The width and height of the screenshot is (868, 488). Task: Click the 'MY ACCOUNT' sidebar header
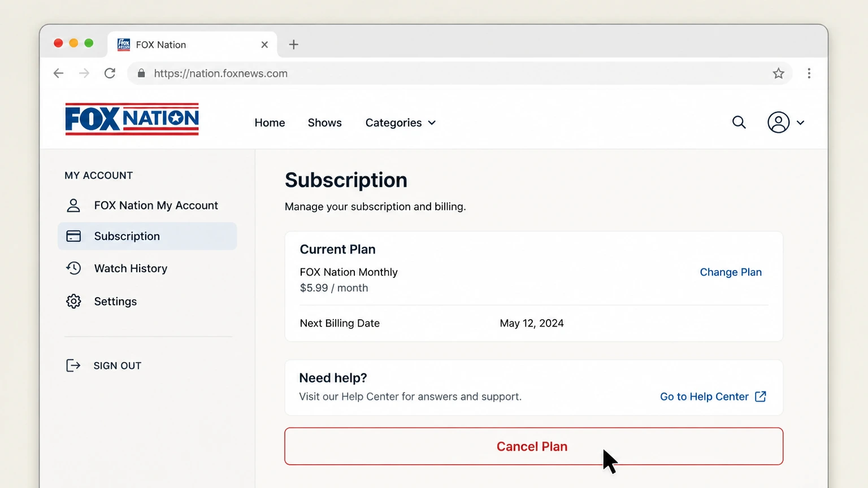tap(99, 176)
